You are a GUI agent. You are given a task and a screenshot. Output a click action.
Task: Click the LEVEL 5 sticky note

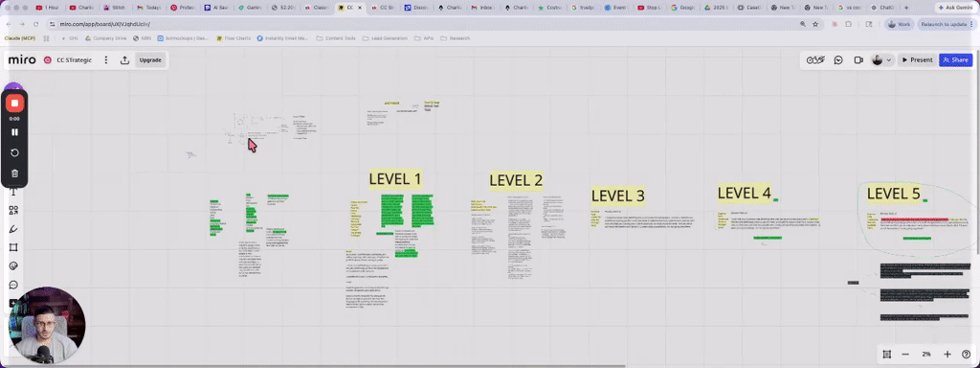(x=894, y=194)
